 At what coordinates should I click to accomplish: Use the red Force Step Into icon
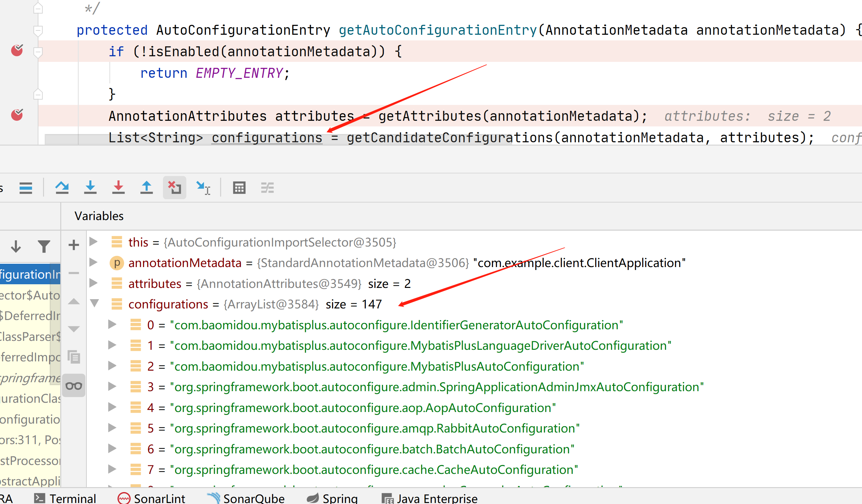point(118,187)
